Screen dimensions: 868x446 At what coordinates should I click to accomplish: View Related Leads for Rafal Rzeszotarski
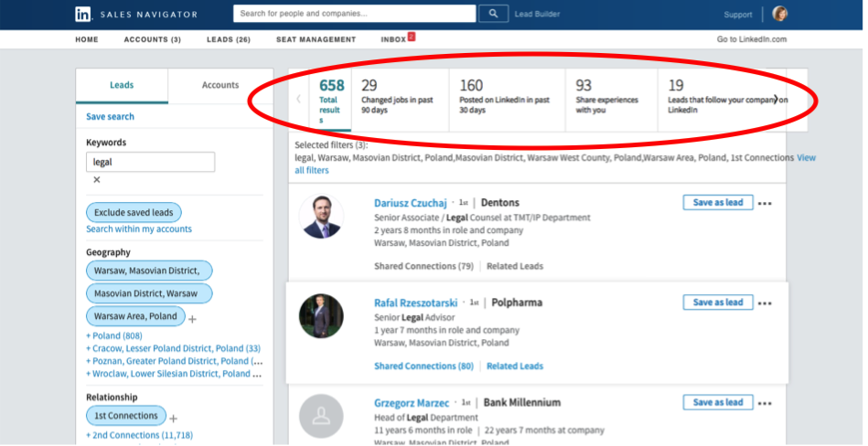(515, 366)
